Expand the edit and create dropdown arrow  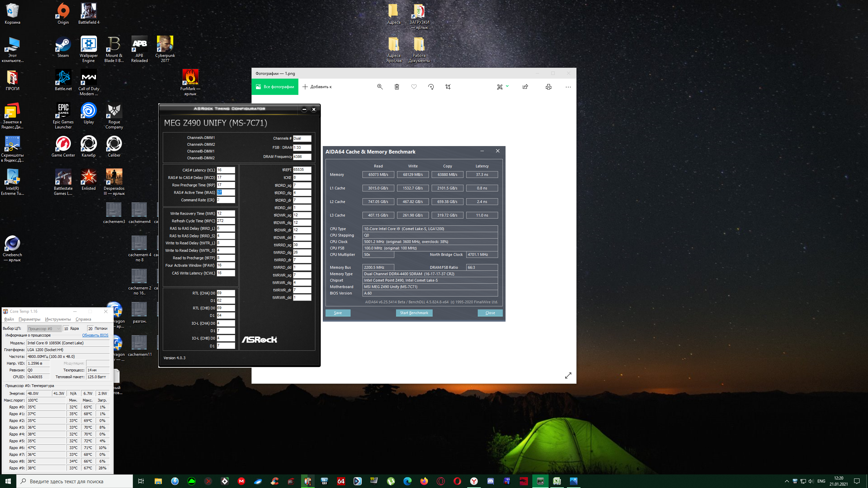click(507, 86)
